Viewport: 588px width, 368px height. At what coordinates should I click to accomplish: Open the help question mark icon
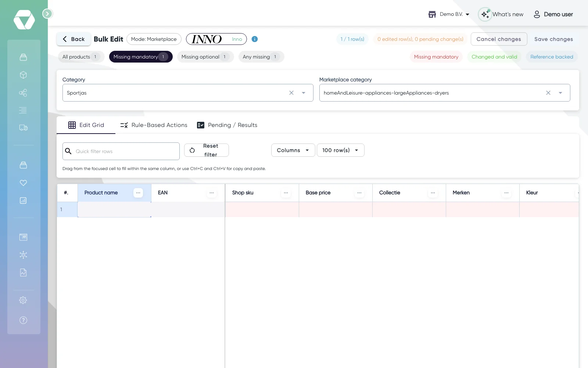coord(23,320)
